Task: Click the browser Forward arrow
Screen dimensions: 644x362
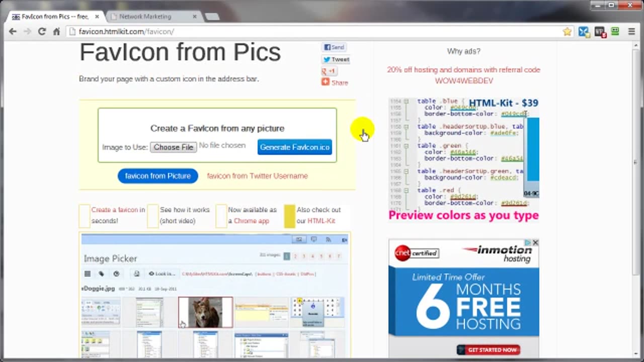Action: [x=27, y=31]
